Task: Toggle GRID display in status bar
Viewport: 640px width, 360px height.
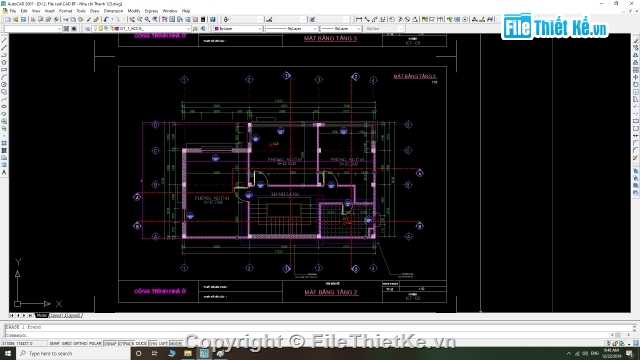Action: 66,344
